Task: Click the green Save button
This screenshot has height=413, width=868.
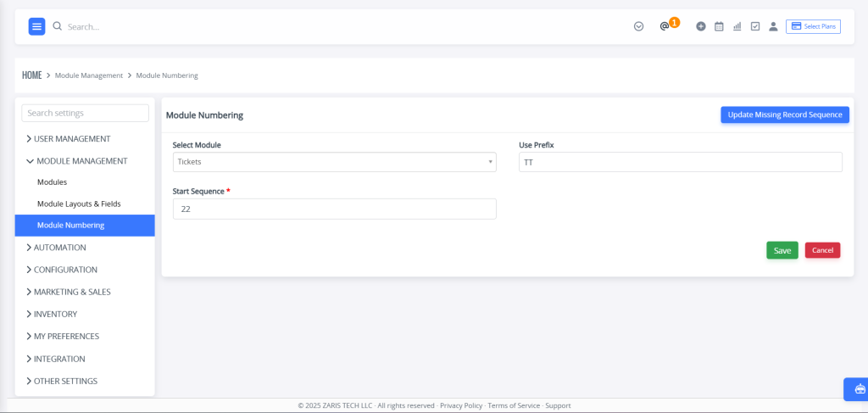Action: (x=782, y=250)
